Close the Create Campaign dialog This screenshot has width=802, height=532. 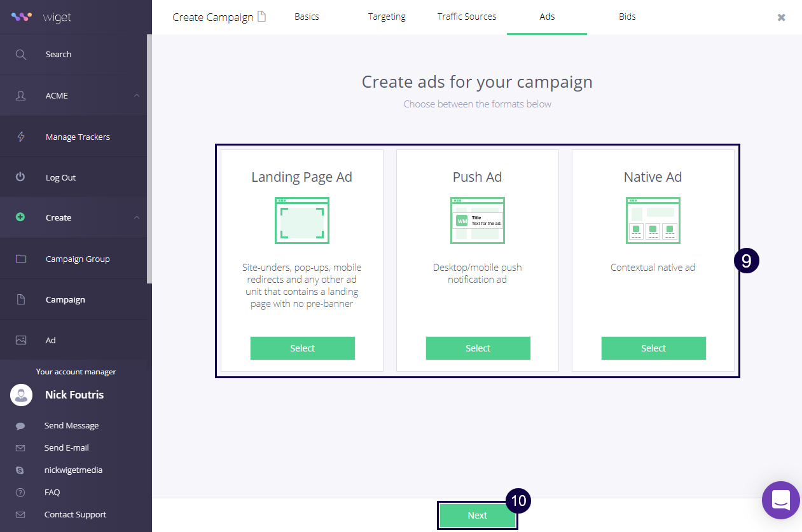click(781, 18)
